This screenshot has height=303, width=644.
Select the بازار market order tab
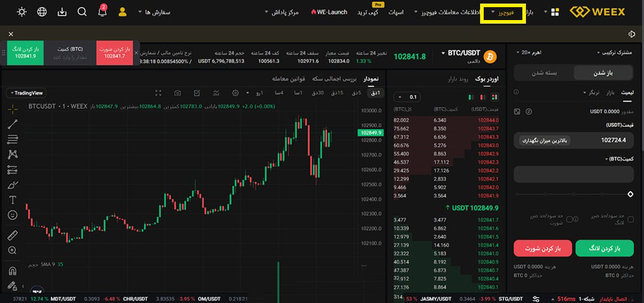coord(611,92)
